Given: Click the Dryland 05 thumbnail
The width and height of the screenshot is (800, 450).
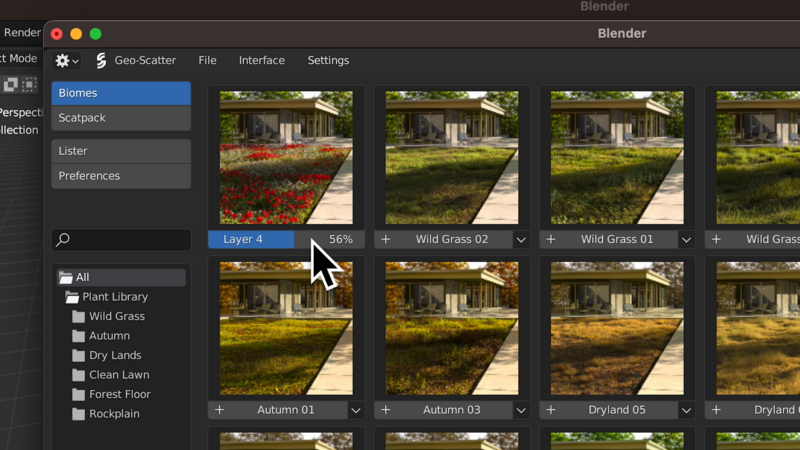Looking at the screenshot, I should pos(617,329).
